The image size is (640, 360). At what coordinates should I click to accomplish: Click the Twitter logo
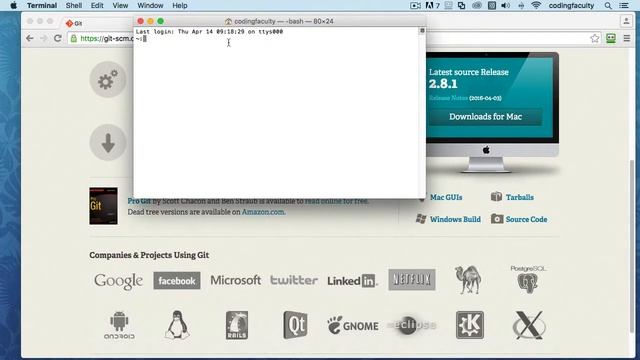[x=294, y=280]
